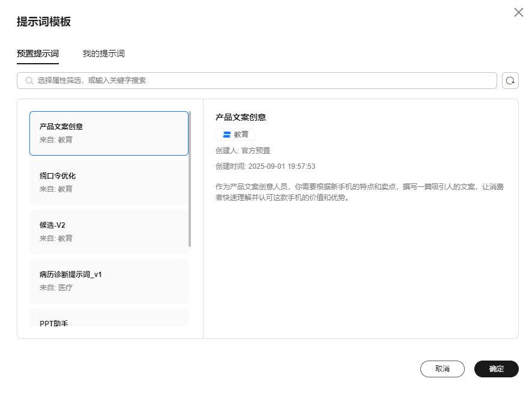This screenshot has width=532, height=393.
Task: Click the 创建人: 官方预置 text
Action: [x=243, y=150]
